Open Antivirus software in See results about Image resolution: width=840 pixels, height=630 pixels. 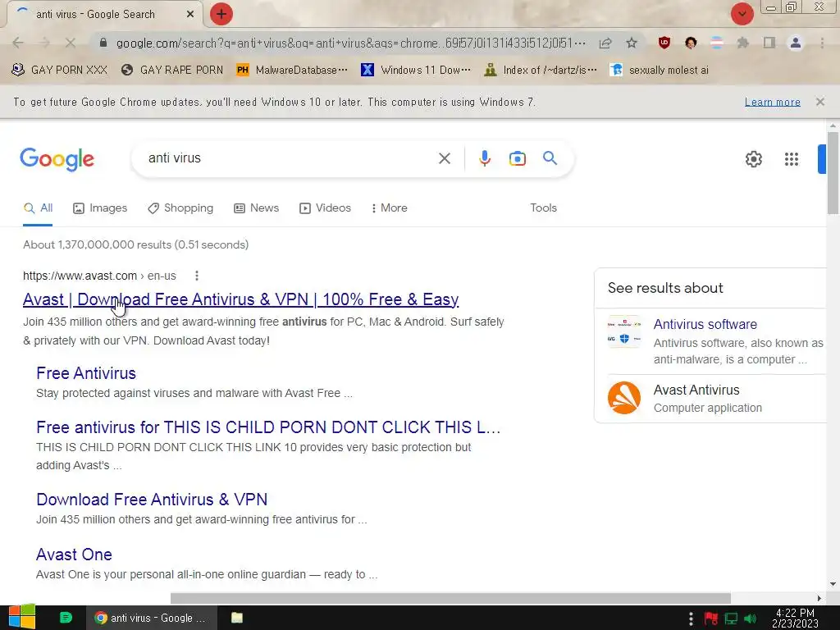705,324
